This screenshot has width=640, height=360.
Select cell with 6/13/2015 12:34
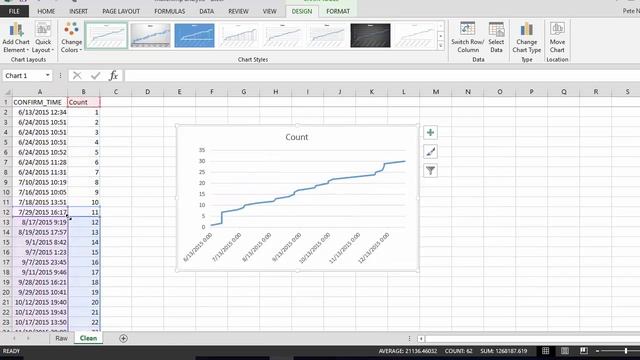click(40, 112)
